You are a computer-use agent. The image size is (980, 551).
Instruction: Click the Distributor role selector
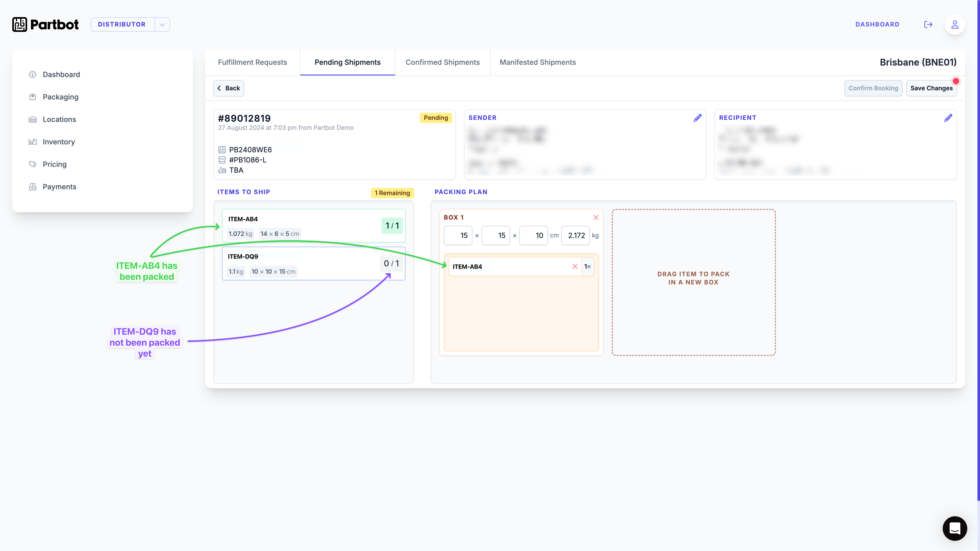pyautogui.click(x=122, y=24)
